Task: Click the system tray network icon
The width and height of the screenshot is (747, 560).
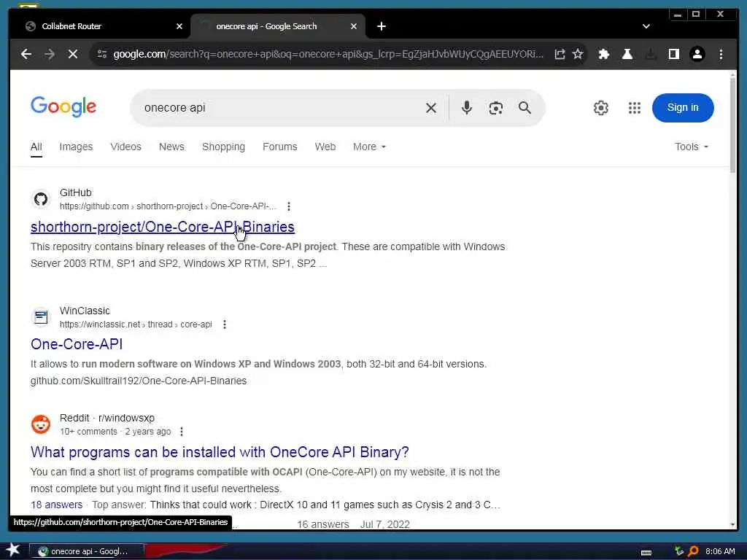Action: 679,551
